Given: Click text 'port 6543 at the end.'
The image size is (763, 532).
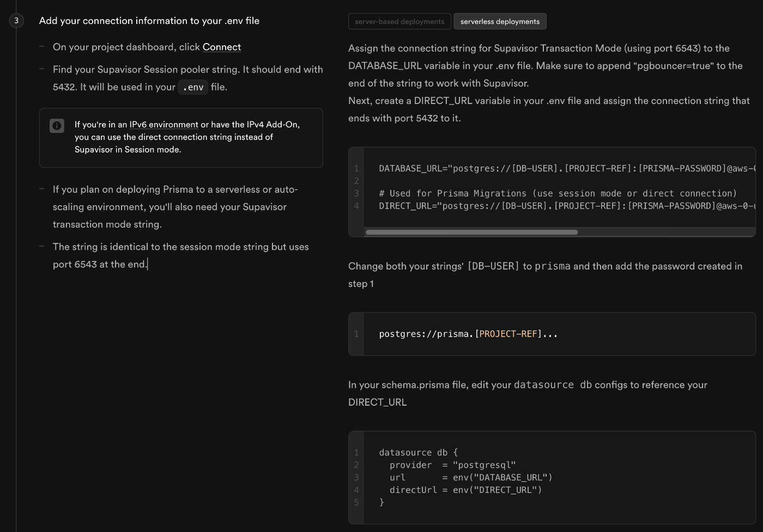Looking at the screenshot, I should (x=100, y=264).
